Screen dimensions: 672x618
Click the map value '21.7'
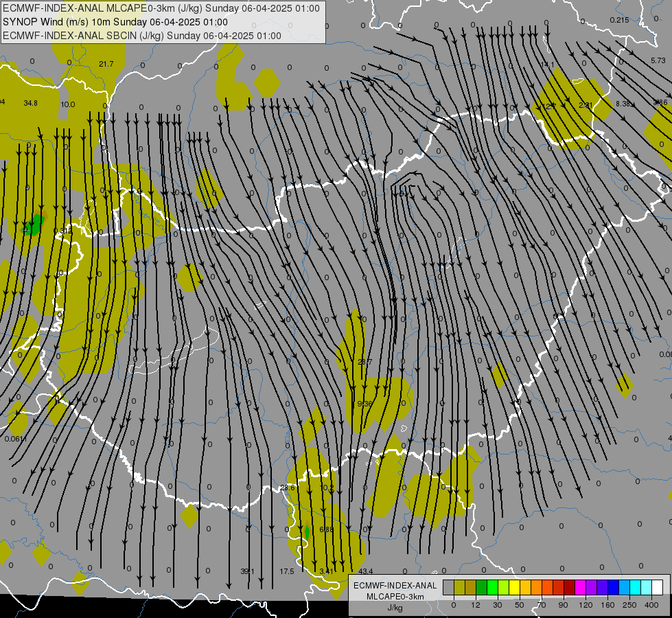[106, 64]
